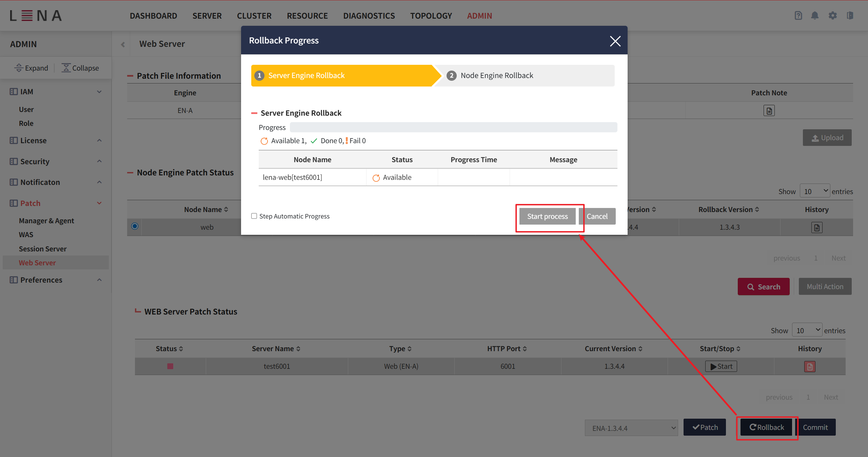Click stopped status square for test6001

[170, 366]
